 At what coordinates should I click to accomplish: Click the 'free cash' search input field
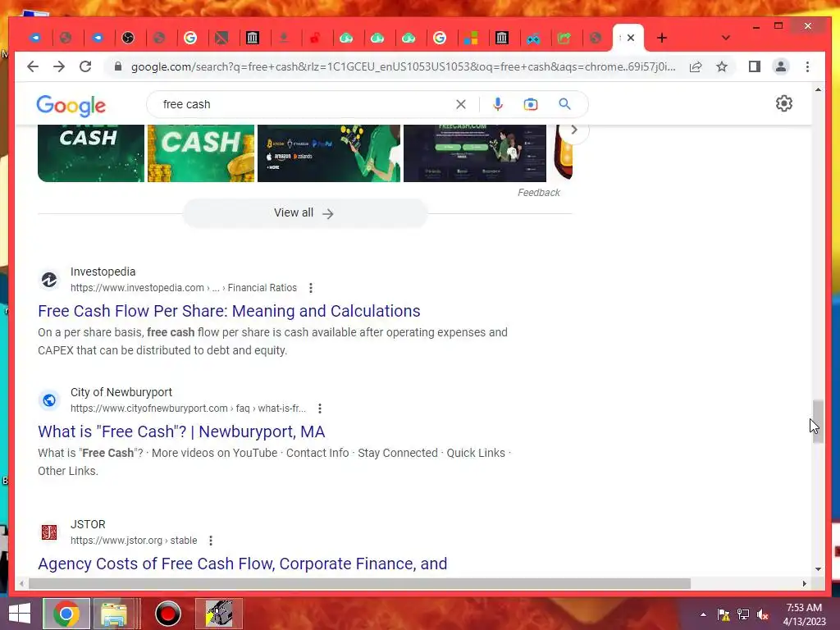pos(305,104)
